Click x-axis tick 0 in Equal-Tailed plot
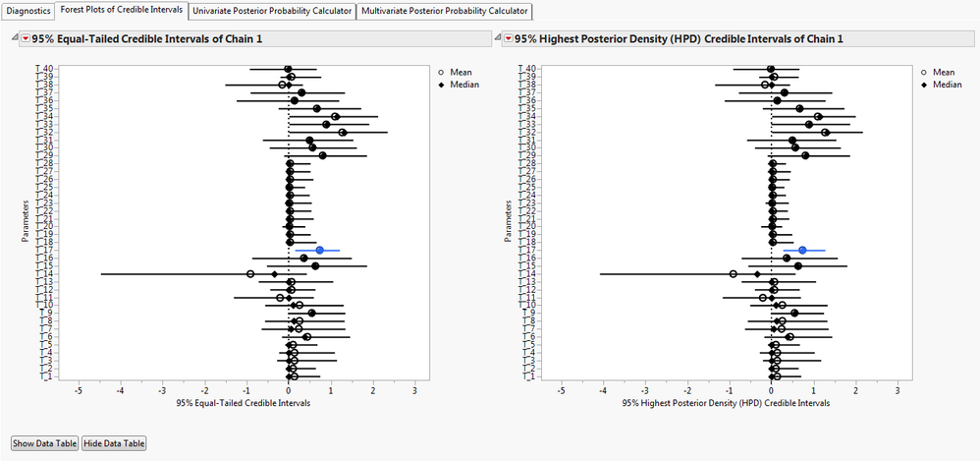This screenshot has width=980, height=461. tap(288, 390)
